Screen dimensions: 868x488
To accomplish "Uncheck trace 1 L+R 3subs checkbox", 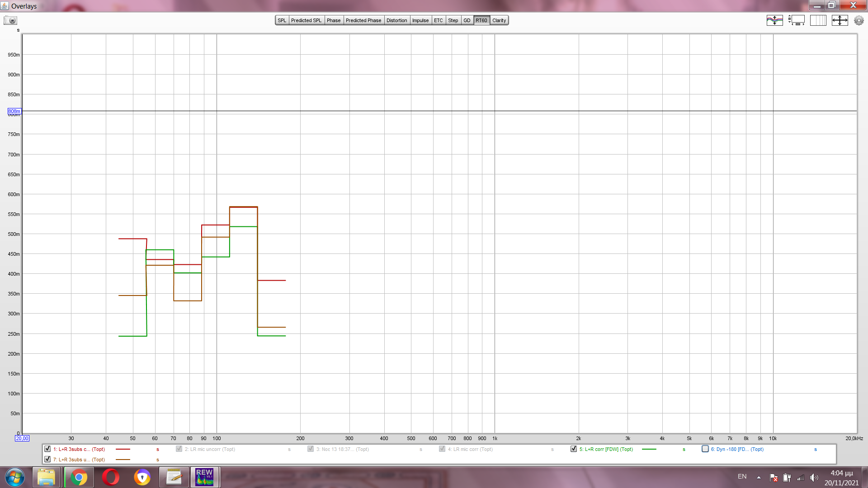I will [x=47, y=449].
